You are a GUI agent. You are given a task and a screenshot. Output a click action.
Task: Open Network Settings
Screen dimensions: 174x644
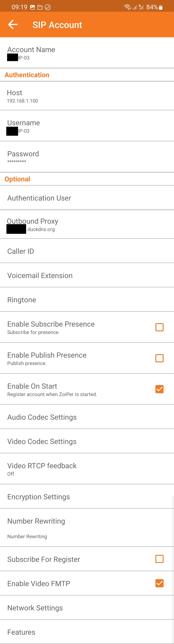(87, 607)
